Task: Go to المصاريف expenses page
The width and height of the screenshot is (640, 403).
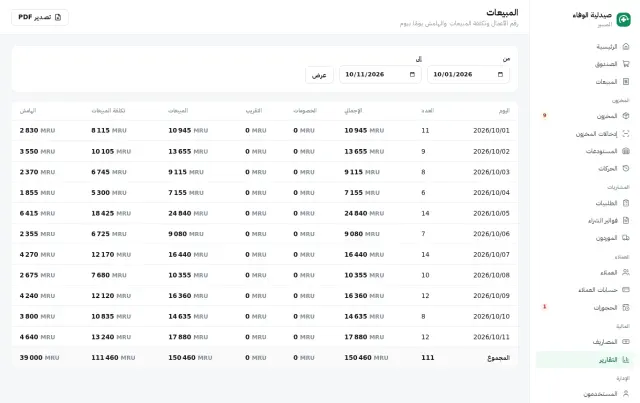Action: point(584,342)
